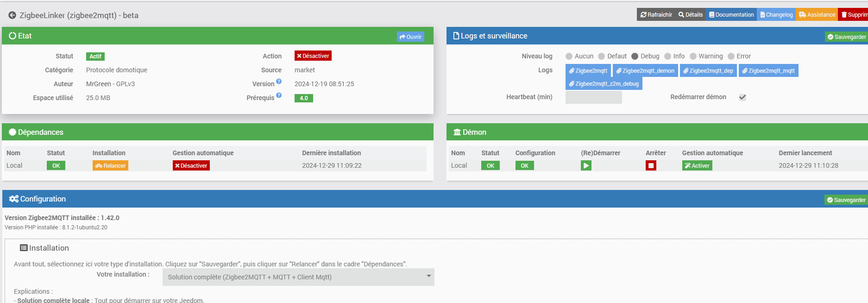The width and height of the screenshot is (868, 303).
Task: Open the Zigbee2mqtt_dep log
Action: (708, 70)
